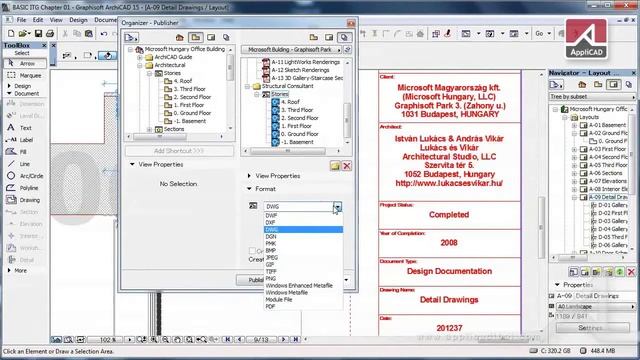Open the File menu

coord(21,20)
